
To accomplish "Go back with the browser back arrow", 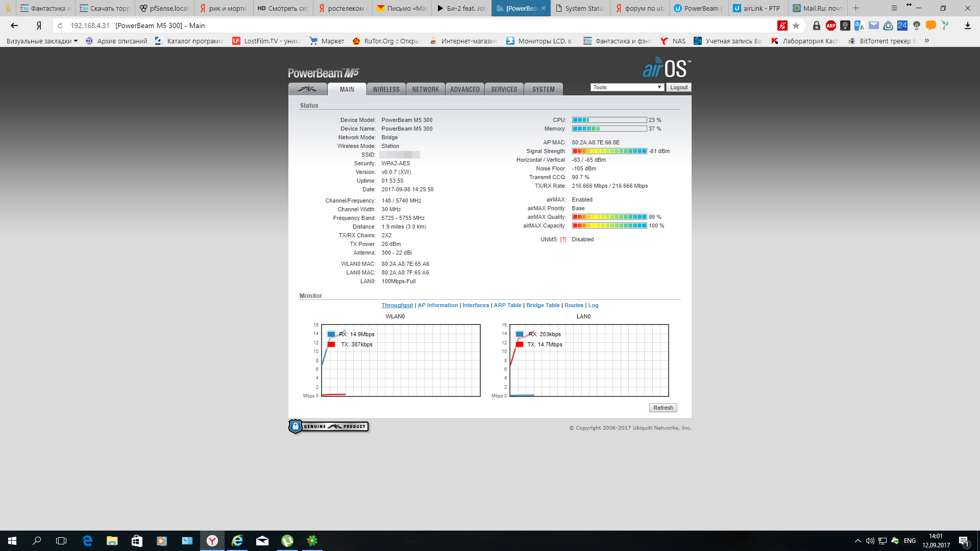I will click(14, 26).
